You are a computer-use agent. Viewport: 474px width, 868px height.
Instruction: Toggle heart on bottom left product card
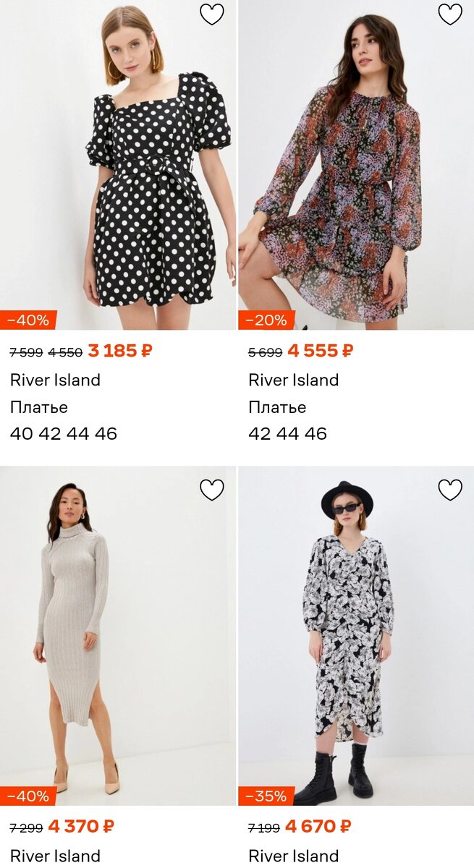point(213,490)
